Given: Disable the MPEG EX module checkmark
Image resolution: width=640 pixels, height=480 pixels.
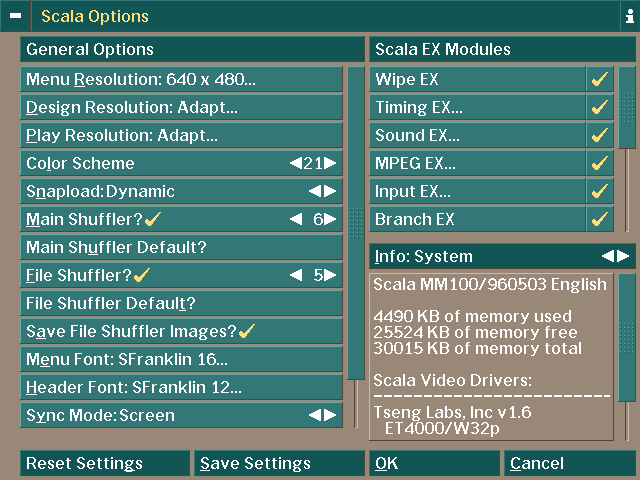Looking at the screenshot, I should click(x=600, y=163).
